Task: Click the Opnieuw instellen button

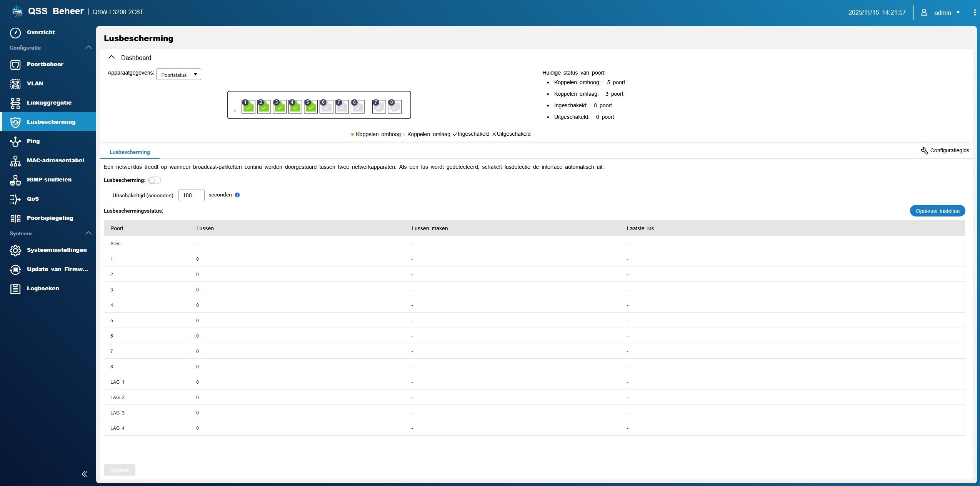Action: [x=937, y=211]
